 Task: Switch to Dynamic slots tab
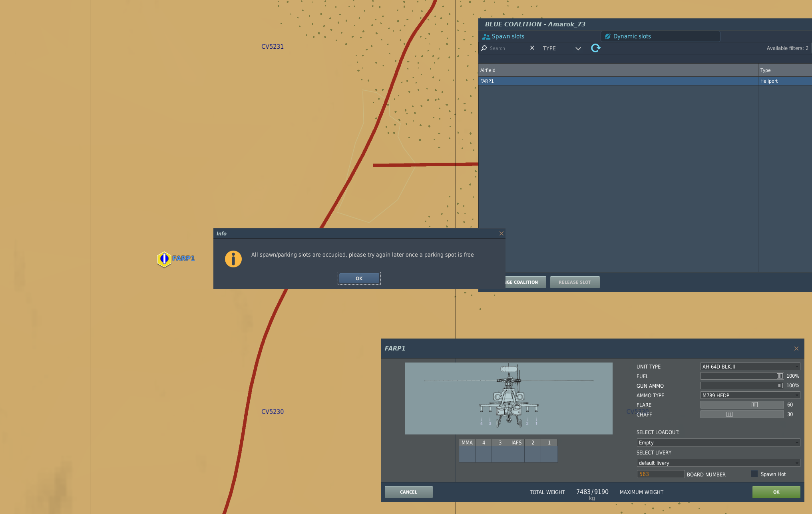tap(631, 36)
